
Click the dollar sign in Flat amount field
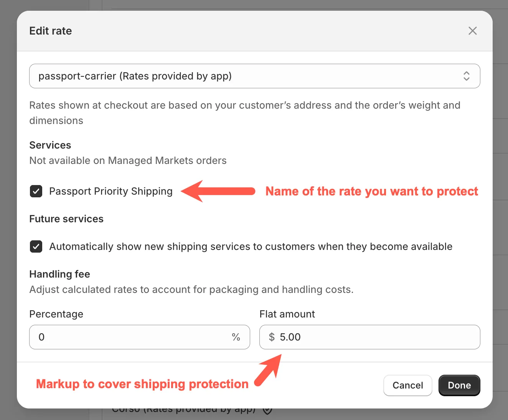[x=272, y=337]
